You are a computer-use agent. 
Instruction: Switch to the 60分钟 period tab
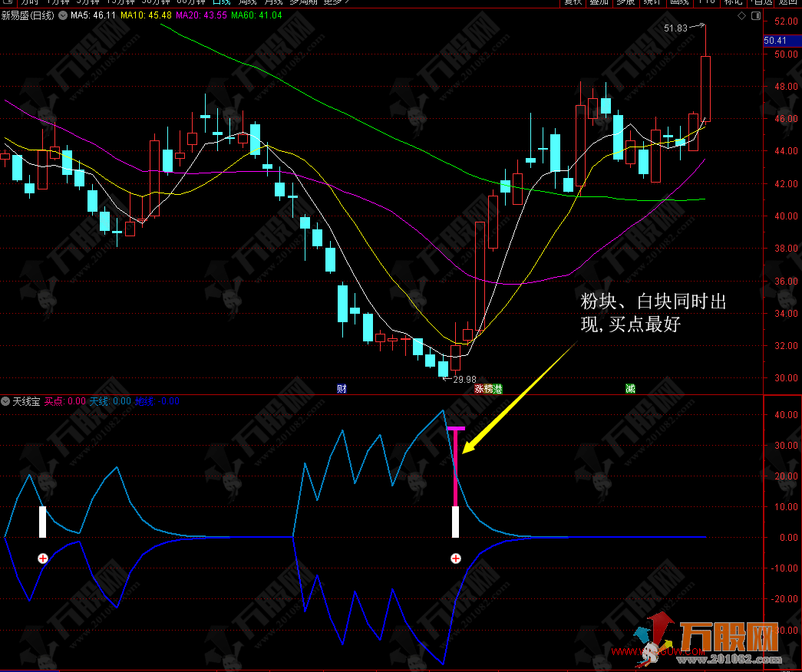point(191,2)
